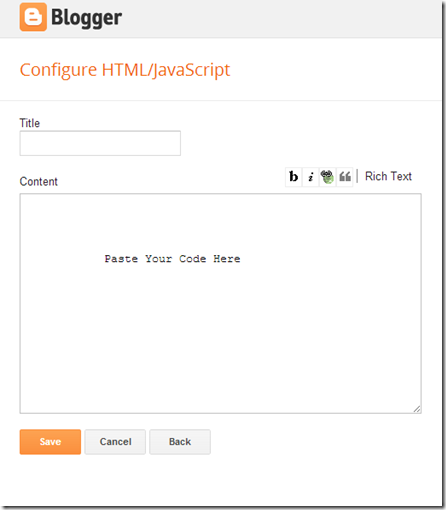Save the HTML/JavaScript gadget

point(50,442)
